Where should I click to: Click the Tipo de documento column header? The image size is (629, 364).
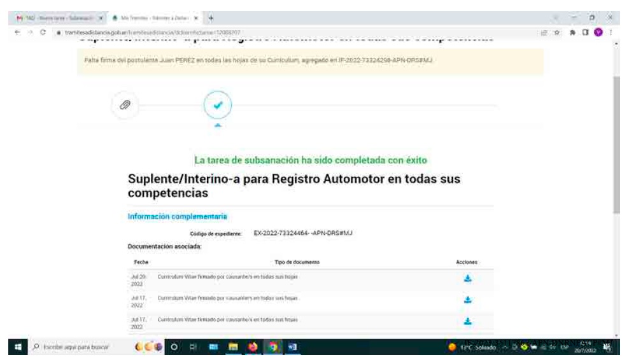pos(297,262)
